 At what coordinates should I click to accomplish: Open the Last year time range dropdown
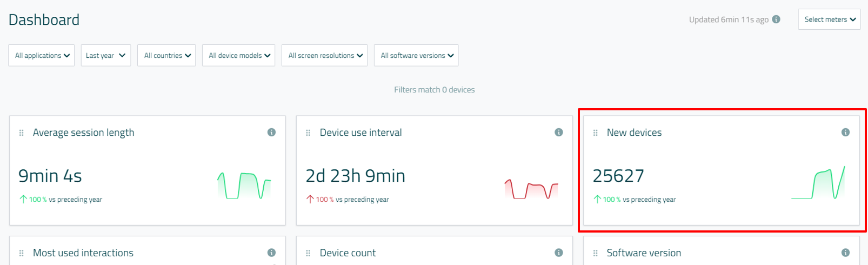coord(106,56)
